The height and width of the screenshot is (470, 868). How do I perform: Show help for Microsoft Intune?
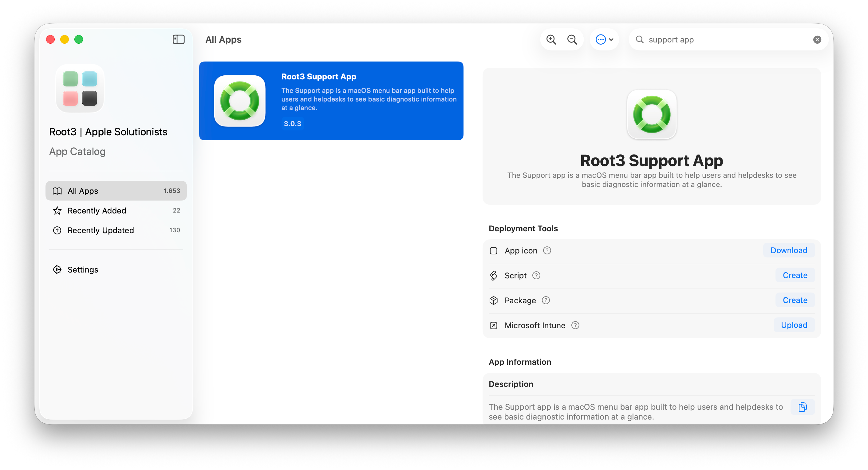click(x=575, y=325)
